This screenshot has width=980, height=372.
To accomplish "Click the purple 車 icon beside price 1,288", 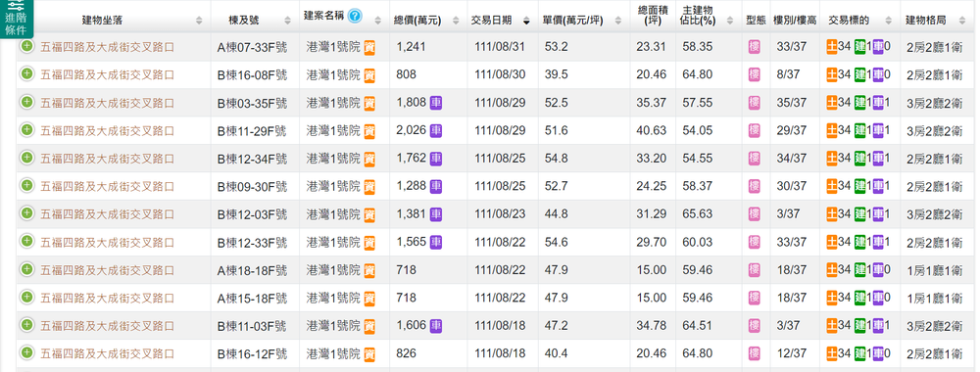I will point(436,186).
